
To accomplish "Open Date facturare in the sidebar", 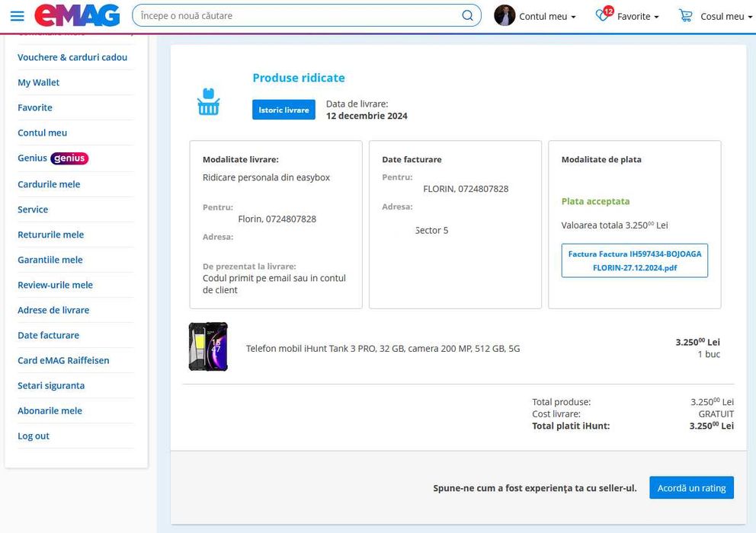I will (48, 335).
